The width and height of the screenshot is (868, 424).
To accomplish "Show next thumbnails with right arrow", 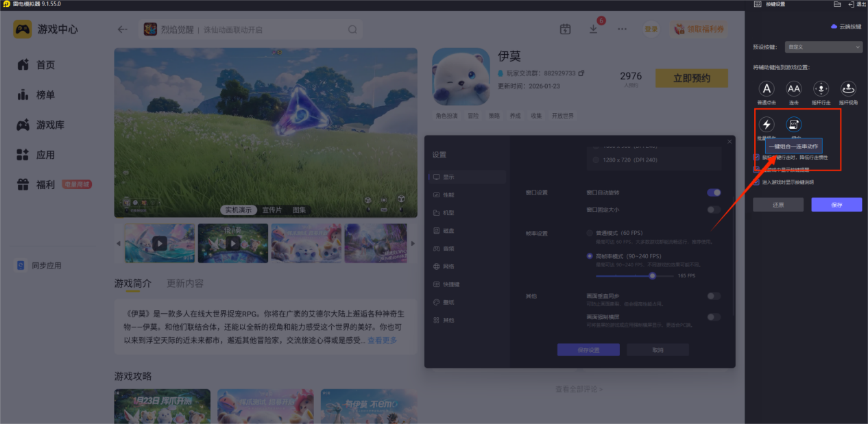I will click(412, 243).
